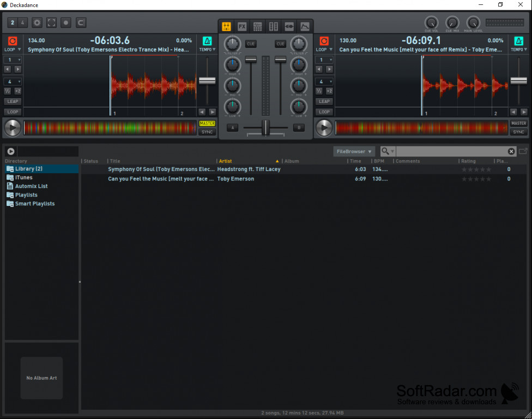Click left deck previous arrow under the 1 dropdown
The height and width of the screenshot is (419, 532).
coord(8,69)
